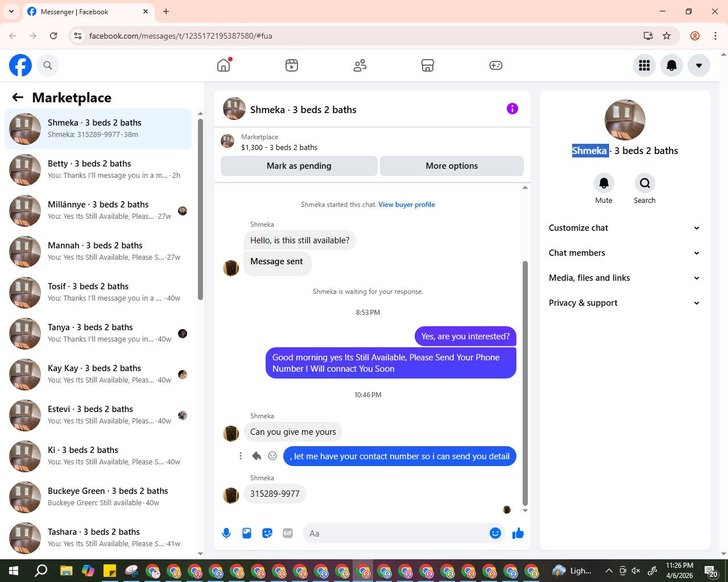React to the contact number message

pyautogui.click(x=272, y=456)
